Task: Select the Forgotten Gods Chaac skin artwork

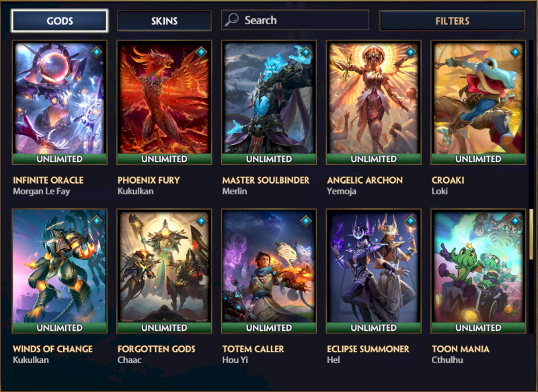Action: pyautogui.click(x=164, y=268)
